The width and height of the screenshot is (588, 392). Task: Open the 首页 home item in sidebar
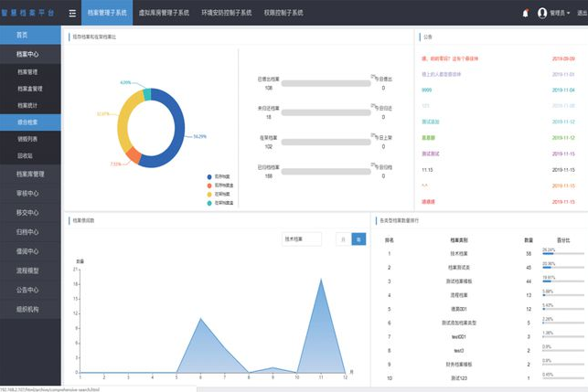[30, 35]
